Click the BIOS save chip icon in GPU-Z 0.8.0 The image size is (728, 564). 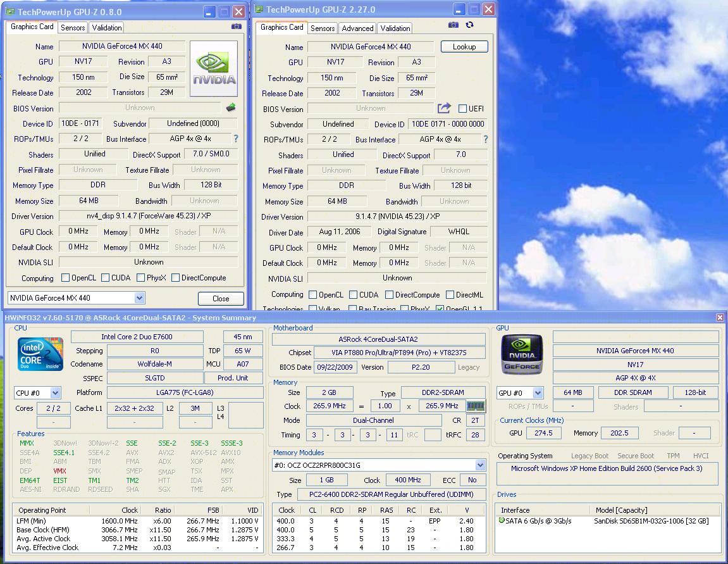click(x=231, y=108)
